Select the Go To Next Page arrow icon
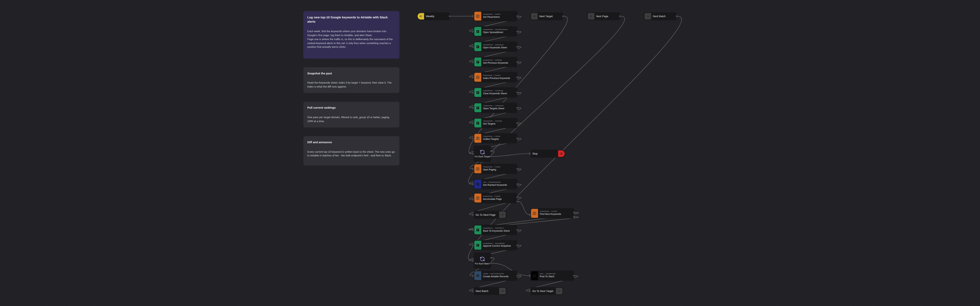 [x=503, y=215]
